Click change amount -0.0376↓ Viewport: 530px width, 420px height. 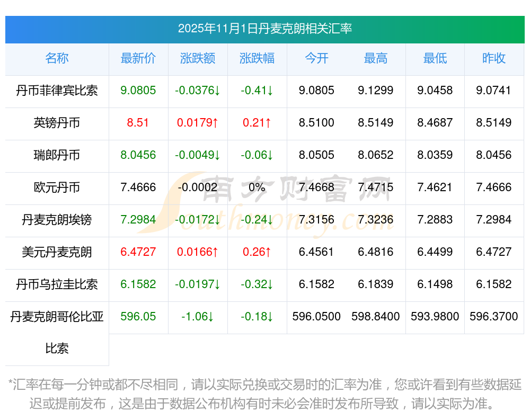198,90
